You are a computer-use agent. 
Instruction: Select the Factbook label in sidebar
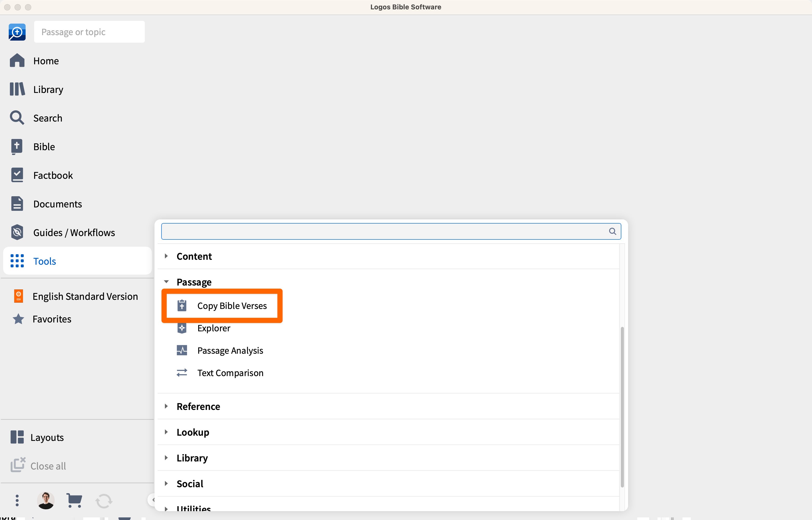tap(53, 175)
